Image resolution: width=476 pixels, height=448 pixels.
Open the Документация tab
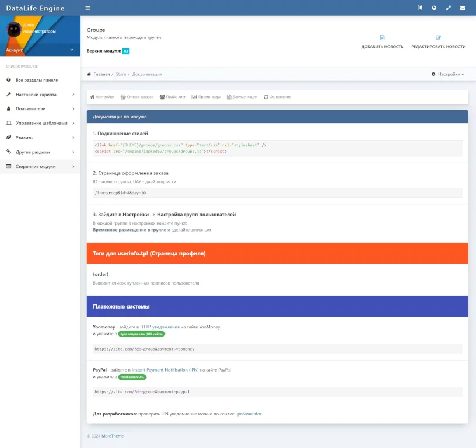tap(242, 97)
